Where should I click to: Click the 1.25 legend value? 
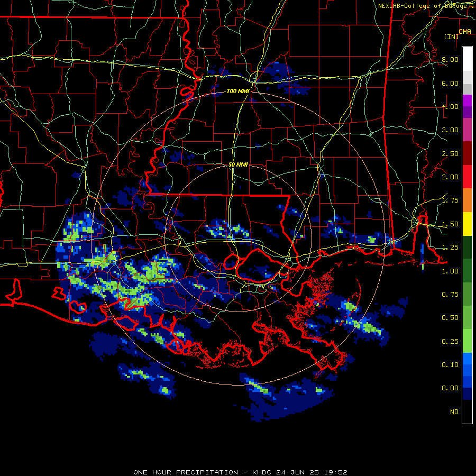[450, 248]
